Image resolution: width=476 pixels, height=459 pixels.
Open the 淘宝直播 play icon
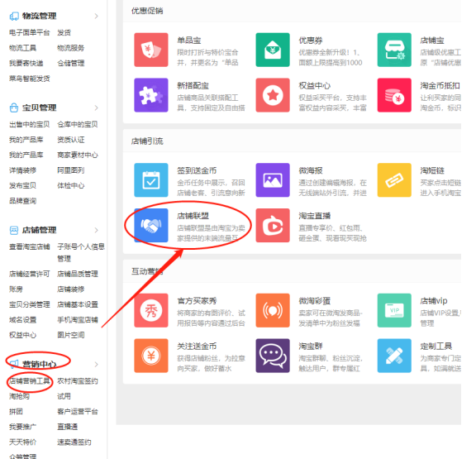pyautogui.click(x=273, y=226)
